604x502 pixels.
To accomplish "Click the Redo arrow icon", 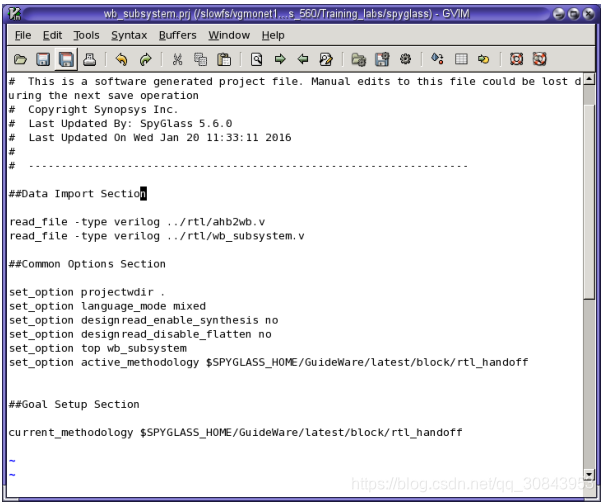I will point(145,60).
